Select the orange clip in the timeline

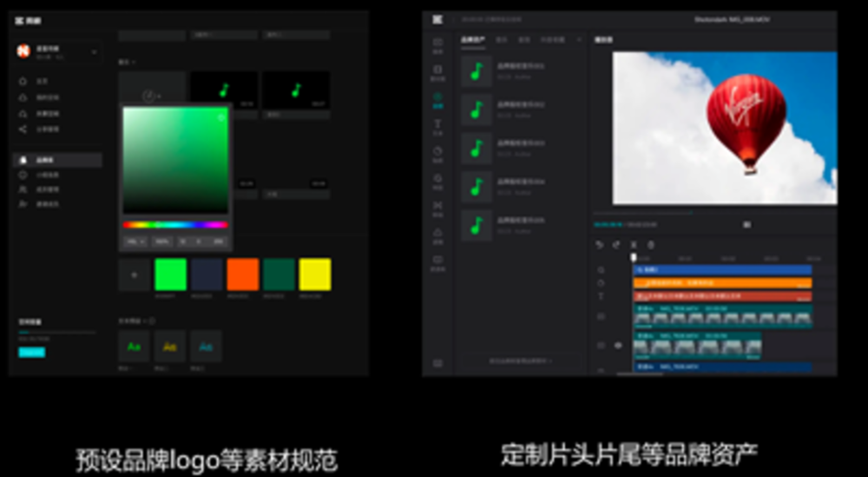[x=722, y=283]
